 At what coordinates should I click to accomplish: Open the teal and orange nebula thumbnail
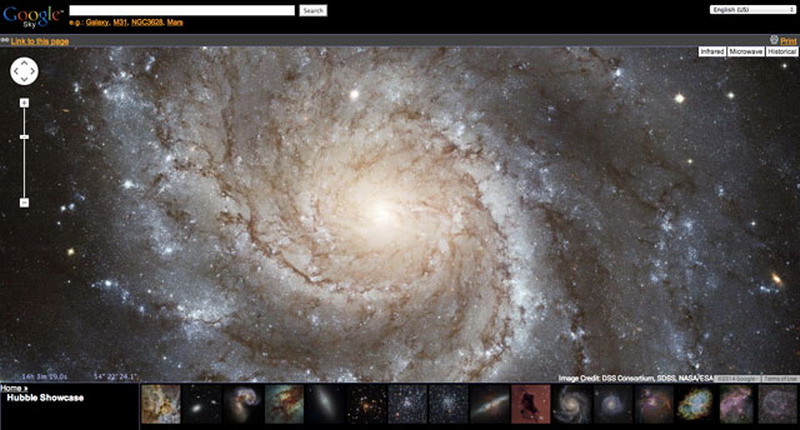pyautogui.click(x=284, y=404)
